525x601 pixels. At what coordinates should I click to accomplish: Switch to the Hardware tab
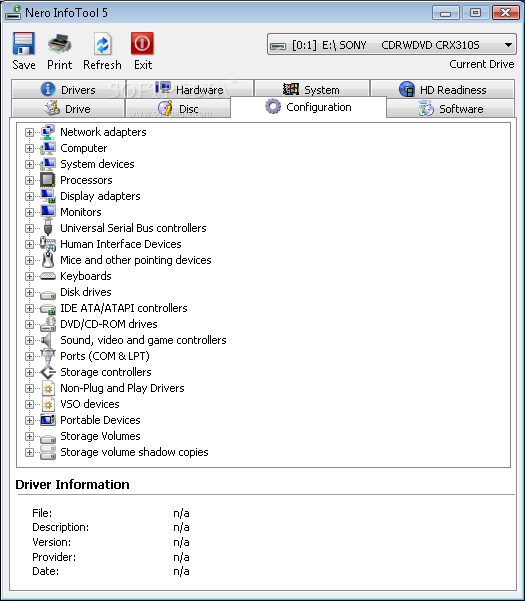click(190, 89)
